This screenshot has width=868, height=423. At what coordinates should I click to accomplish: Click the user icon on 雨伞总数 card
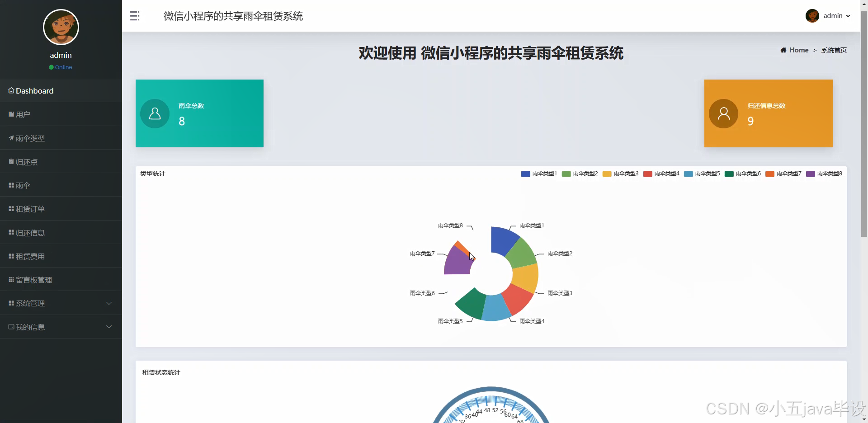155,113
